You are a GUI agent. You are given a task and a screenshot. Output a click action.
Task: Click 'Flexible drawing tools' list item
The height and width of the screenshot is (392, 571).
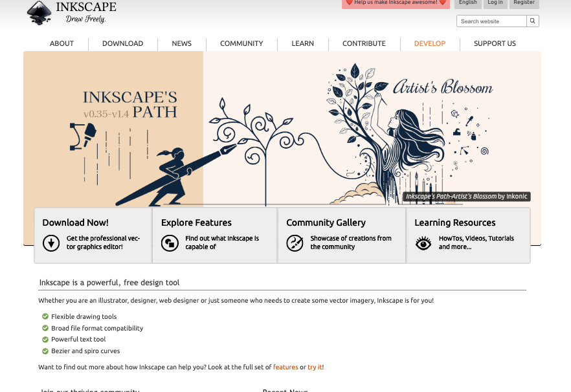point(84,317)
